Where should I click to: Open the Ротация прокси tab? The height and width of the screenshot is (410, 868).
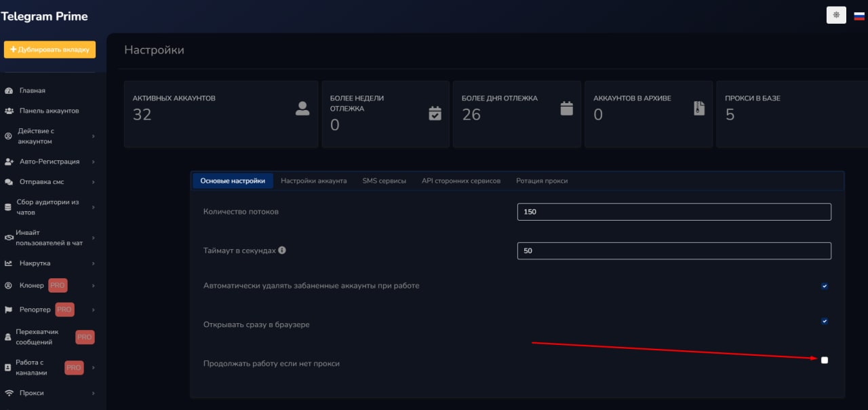541,181
